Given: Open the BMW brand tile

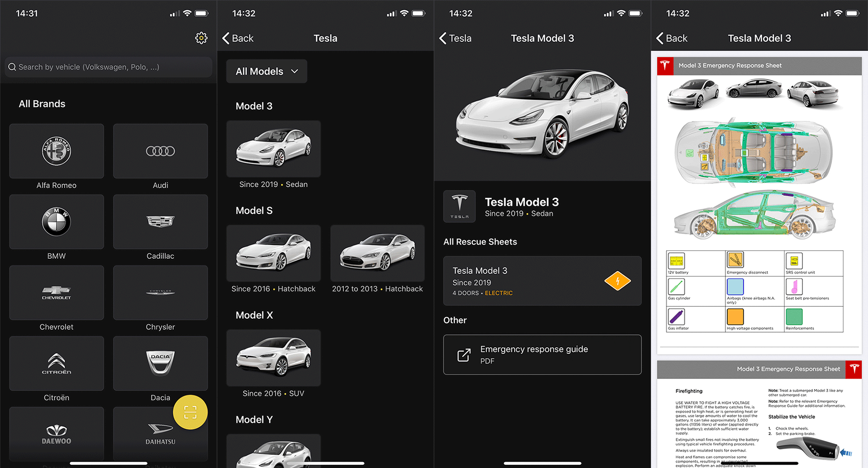Looking at the screenshot, I should (x=57, y=222).
